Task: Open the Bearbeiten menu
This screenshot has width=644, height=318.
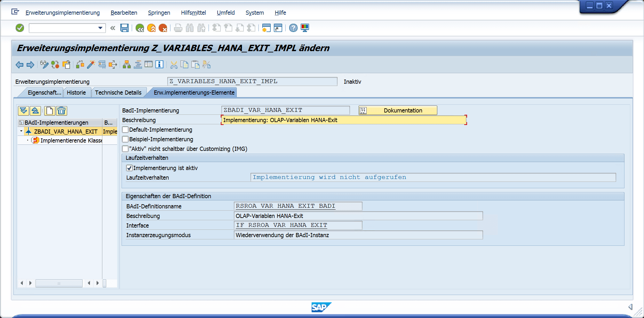Action: (124, 13)
